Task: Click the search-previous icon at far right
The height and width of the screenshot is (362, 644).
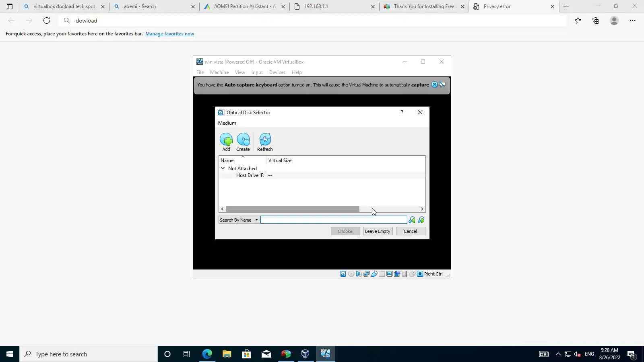Action: tap(421, 220)
